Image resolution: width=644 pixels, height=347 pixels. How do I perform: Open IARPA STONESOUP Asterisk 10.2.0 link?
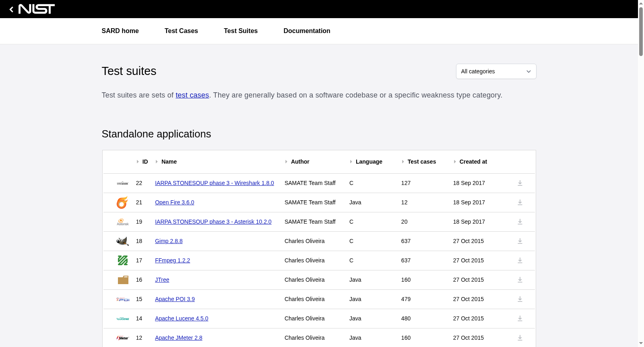tap(213, 222)
